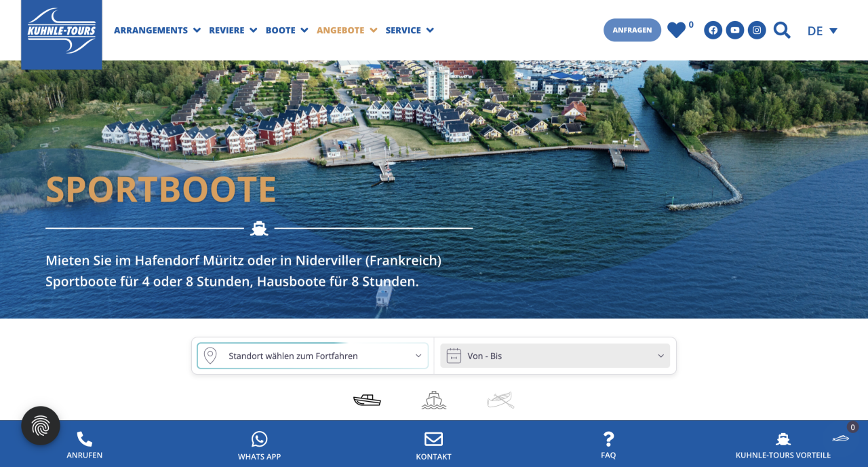Open the Von - Bis date picker
The image size is (868, 467).
(x=555, y=356)
